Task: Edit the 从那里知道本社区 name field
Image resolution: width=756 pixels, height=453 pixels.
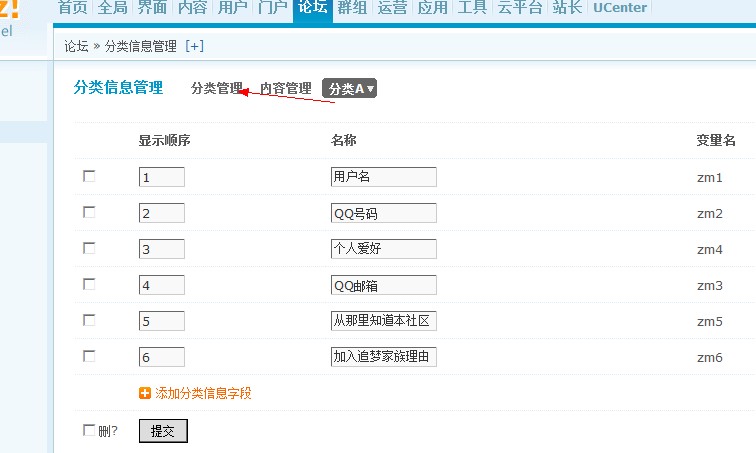Action: tap(384, 321)
